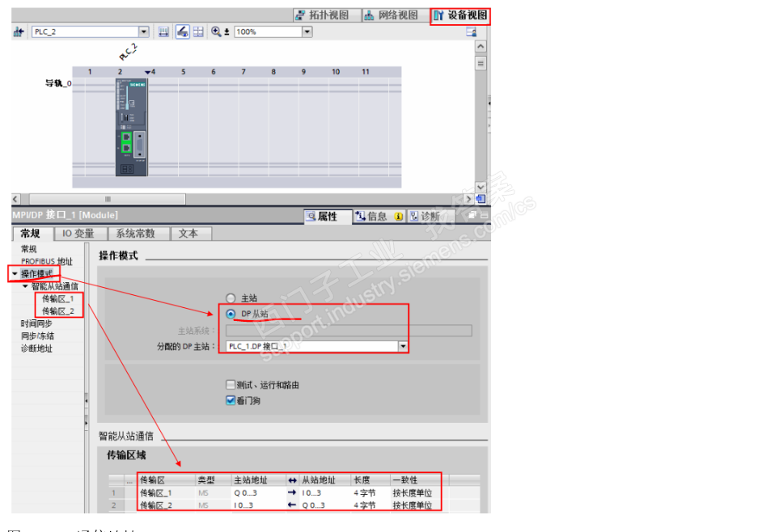Collapse the 智能从站通信 tree node

click(x=25, y=286)
